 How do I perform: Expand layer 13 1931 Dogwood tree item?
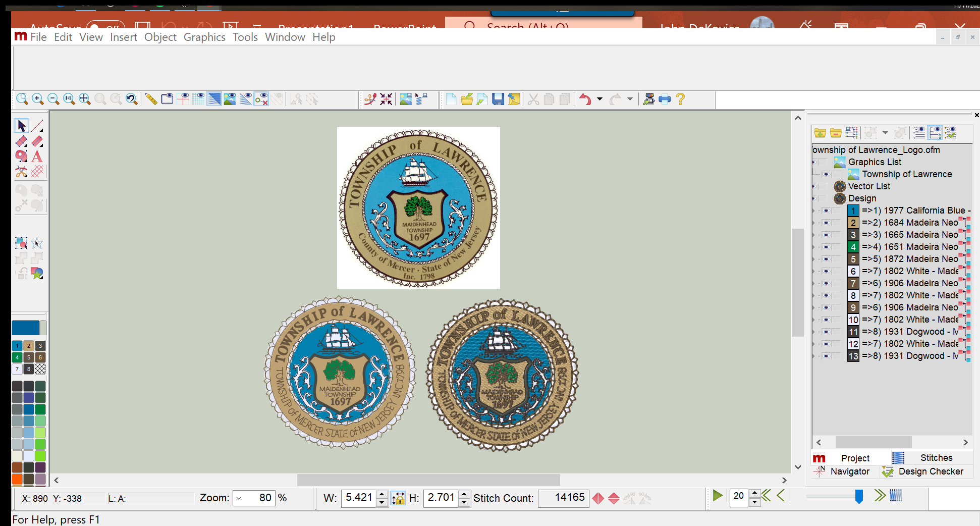[x=813, y=356]
